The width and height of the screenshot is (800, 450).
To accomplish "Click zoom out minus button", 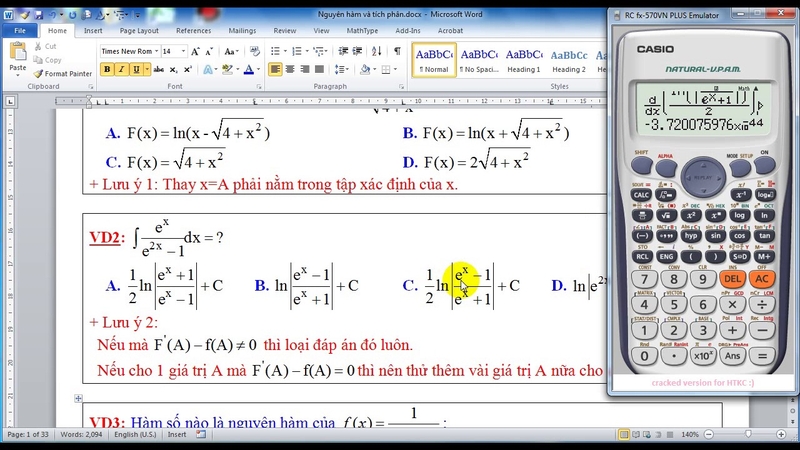I will (709, 434).
